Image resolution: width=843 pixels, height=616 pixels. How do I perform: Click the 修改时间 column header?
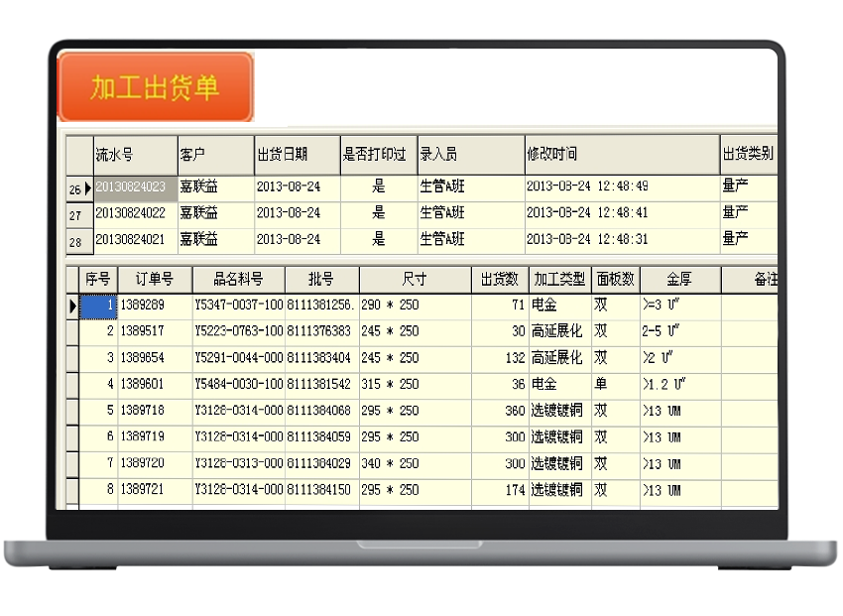[621, 155]
